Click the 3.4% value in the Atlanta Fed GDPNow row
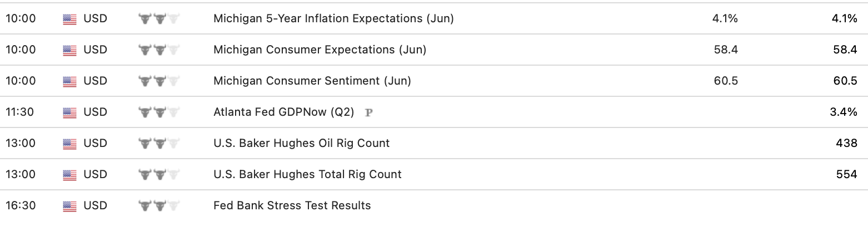 point(843,112)
